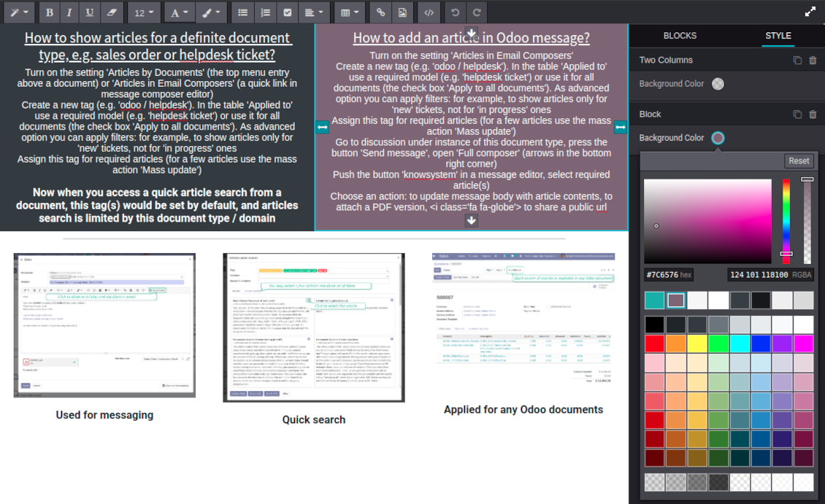Click the left column resize handle
Viewport: 825px width, 504px height.
[x=322, y=127]
